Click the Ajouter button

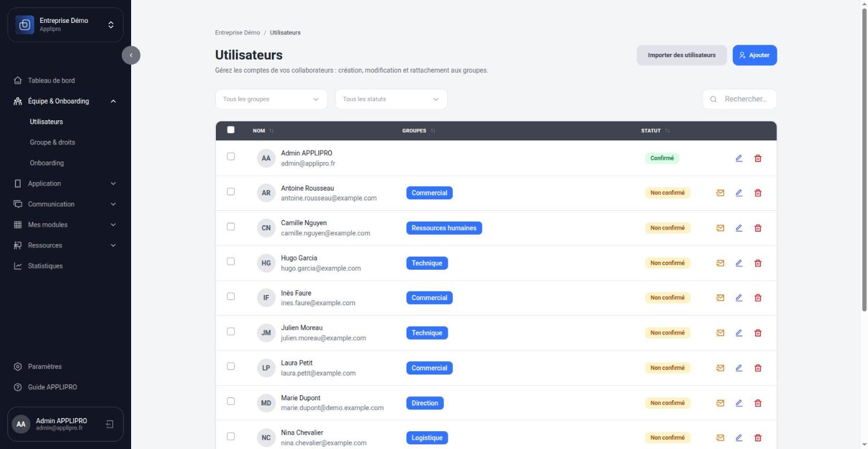(x=755, y=55)
